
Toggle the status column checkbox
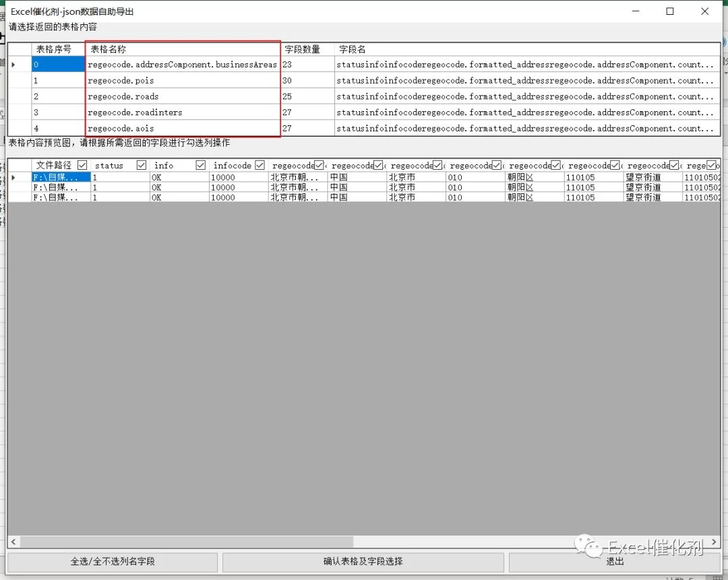click(x=142, y=165)
